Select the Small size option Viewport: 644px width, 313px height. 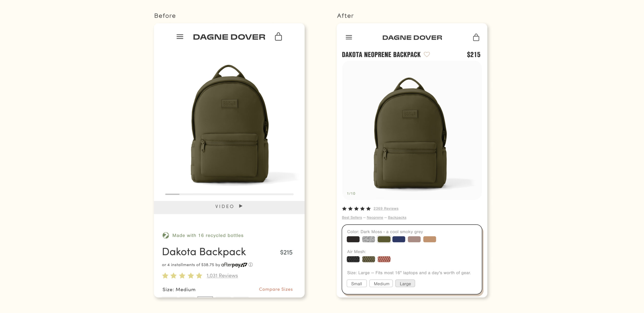tap(356, 284)
